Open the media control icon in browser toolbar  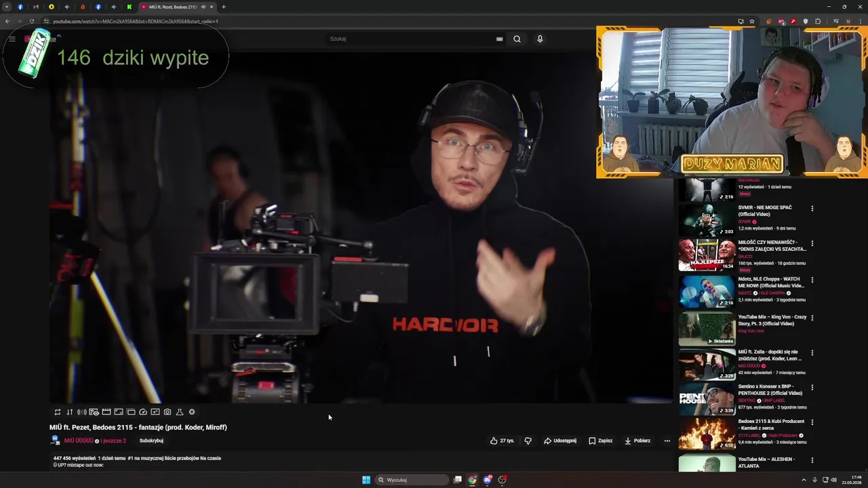[x=836, y=21]
